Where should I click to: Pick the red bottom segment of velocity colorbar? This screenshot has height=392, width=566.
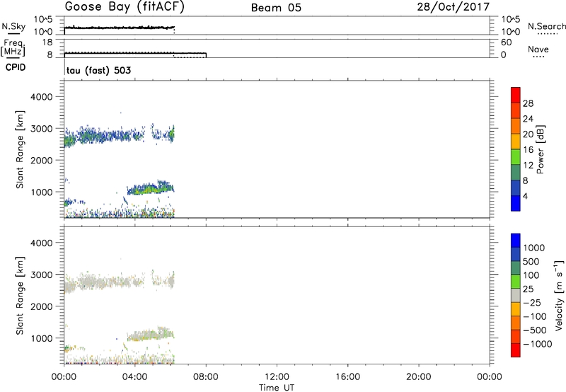(516, 350)
